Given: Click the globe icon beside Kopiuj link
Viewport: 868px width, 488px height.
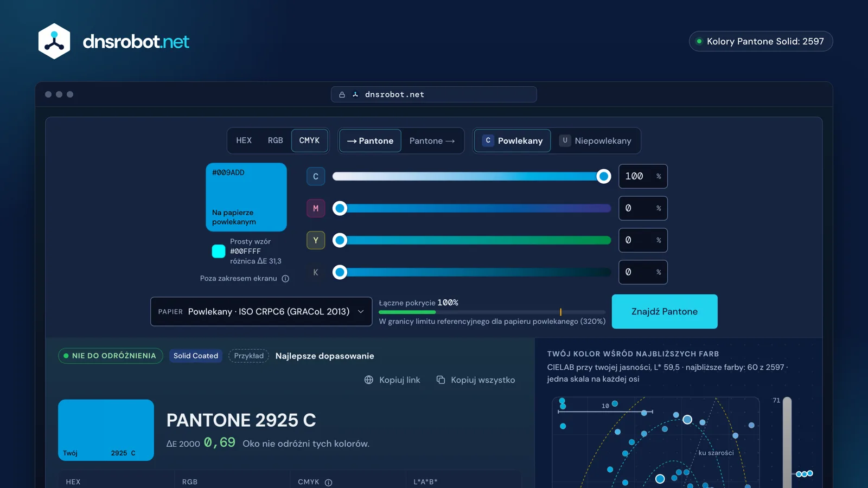Looking at the screenshot, I should (x=369, y=380).
